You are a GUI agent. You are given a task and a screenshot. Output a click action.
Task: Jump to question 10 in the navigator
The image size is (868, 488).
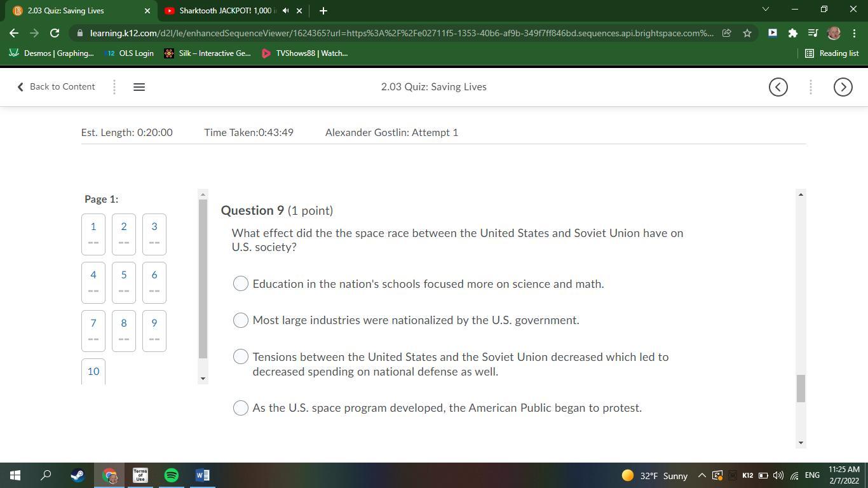coord(93,372)
